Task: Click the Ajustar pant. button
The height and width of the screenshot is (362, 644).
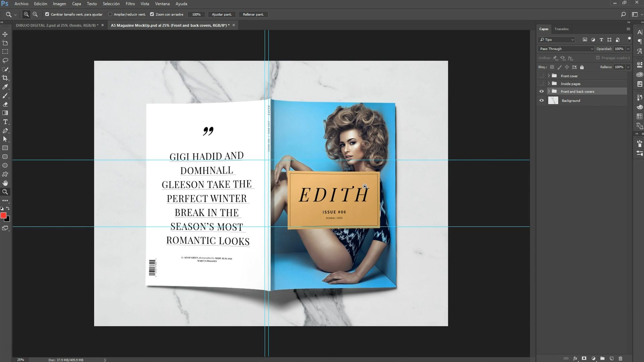Action: (x=221, y=14)
